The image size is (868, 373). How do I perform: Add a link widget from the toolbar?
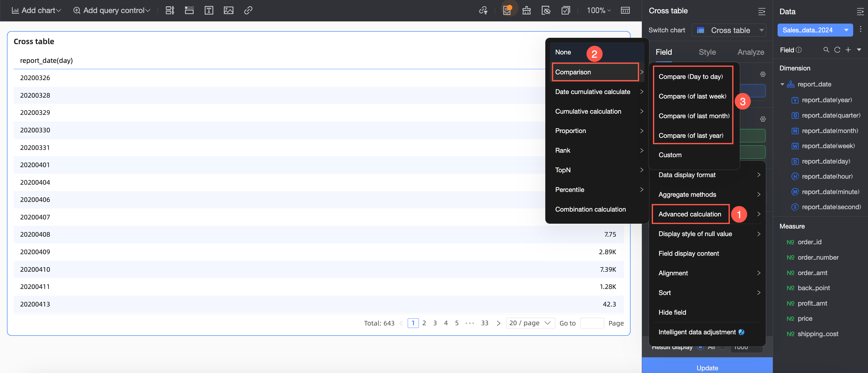248,11
